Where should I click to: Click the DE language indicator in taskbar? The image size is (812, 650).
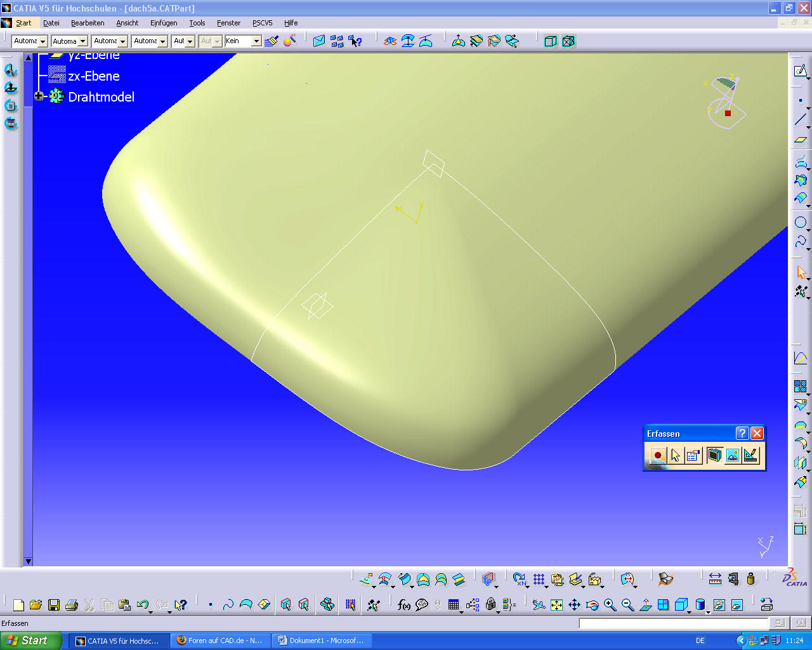click(700, 641)
